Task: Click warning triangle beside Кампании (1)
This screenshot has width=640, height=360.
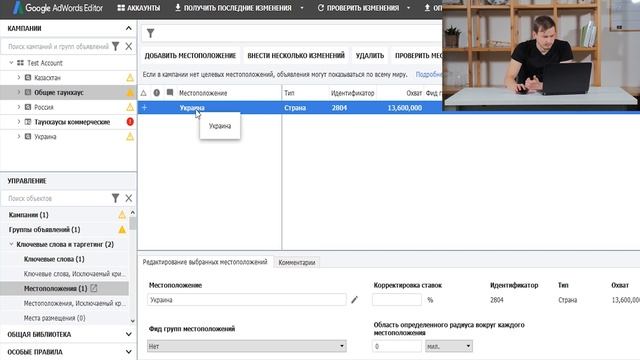Action: pos(122,215)
